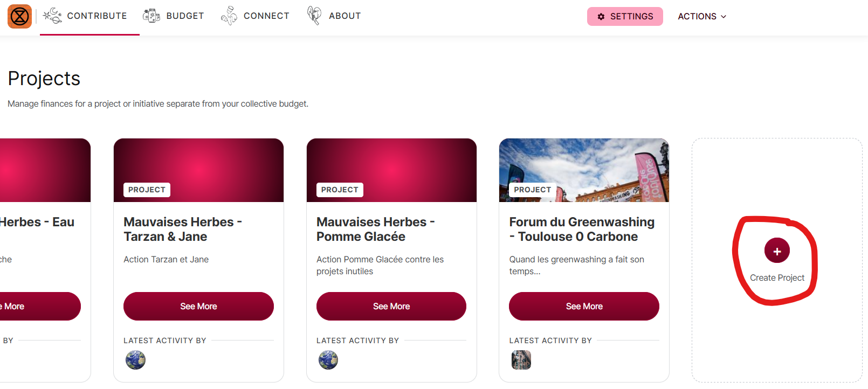868x389 pixels.
Task: Go to the Budget menu
Action: tap(185, 16)
